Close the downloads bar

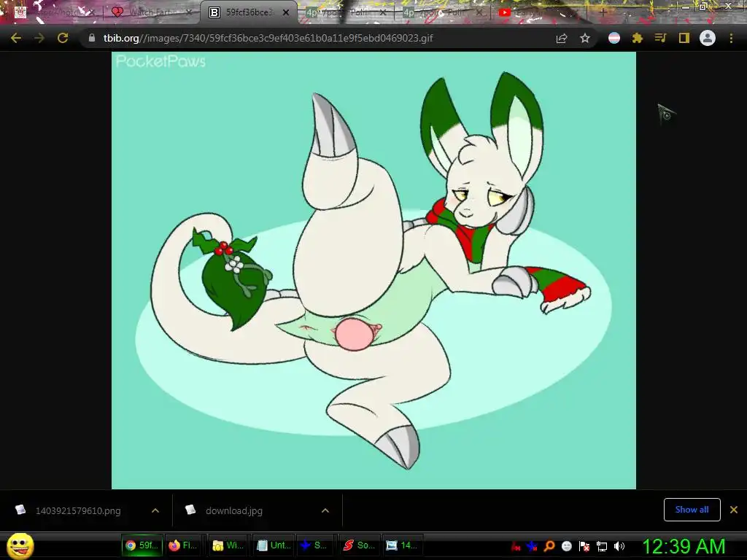click(734, 510)
